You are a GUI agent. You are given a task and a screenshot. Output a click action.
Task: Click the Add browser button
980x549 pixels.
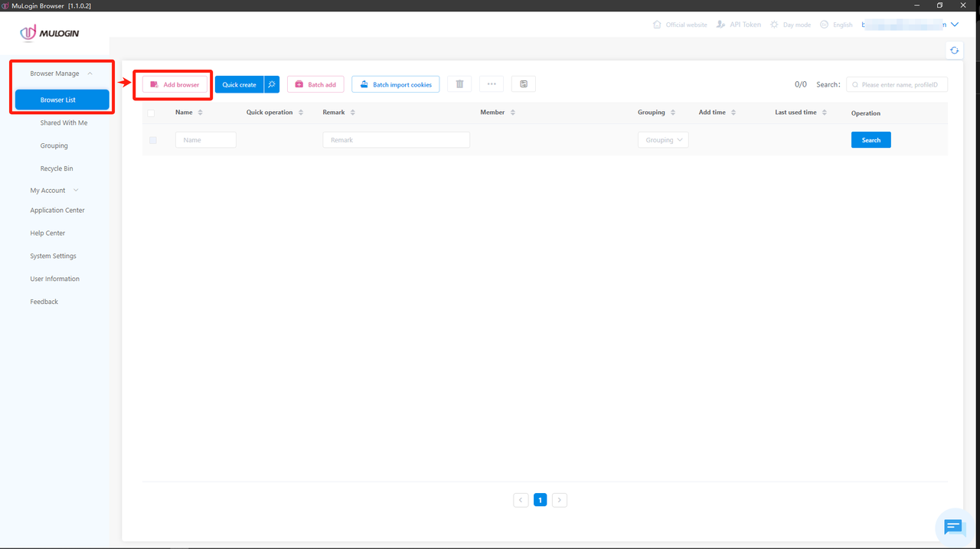(175, 84)
